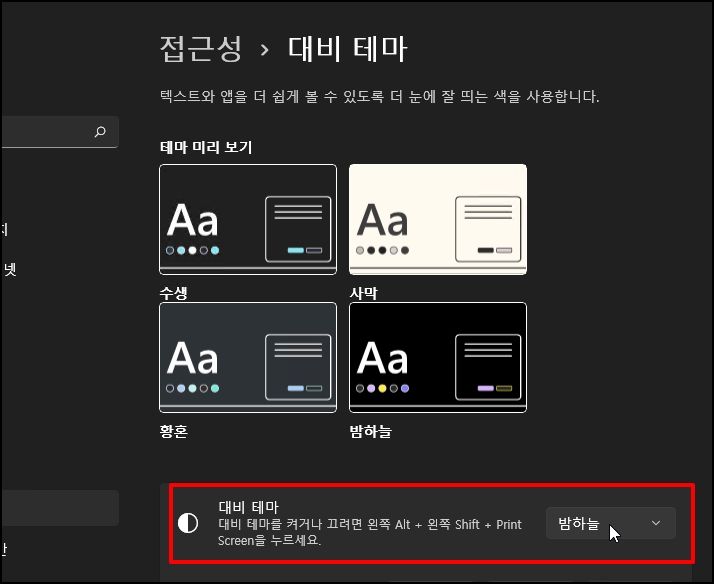Go back to 접근성 breadcrumb
Screen dimensions: 714x584
(201, 49)
